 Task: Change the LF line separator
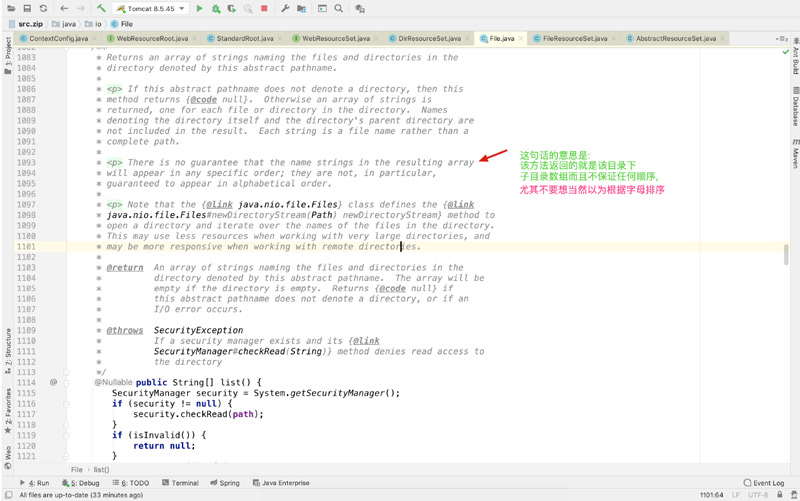pyautogui.click(x=736, y=495)
